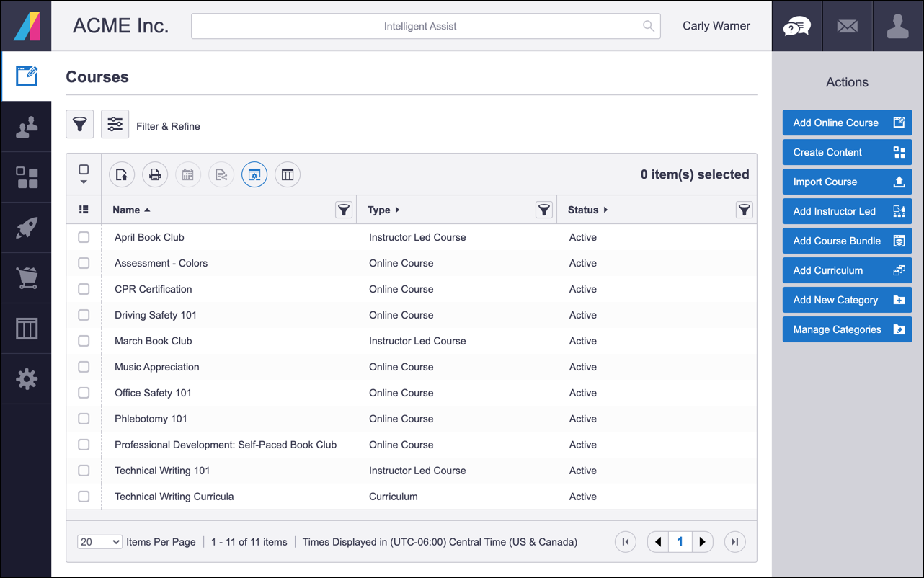Click the Add New Category button
This screenshot has height=578, width=924.
point(847,300)
